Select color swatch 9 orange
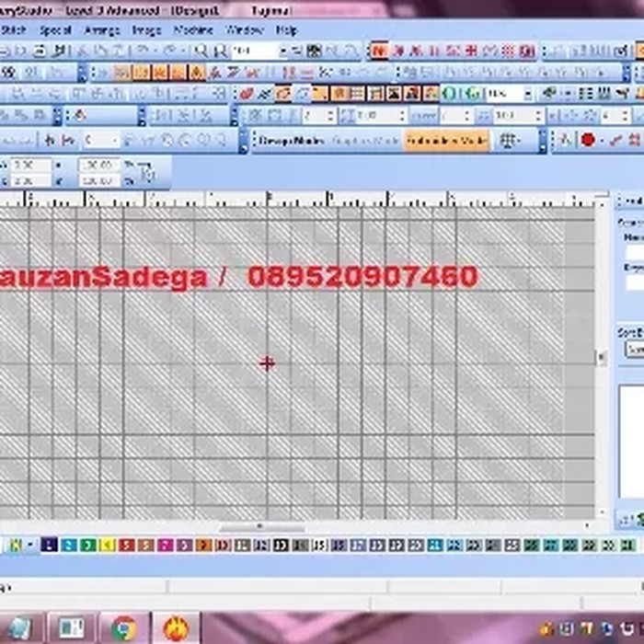 203,546
